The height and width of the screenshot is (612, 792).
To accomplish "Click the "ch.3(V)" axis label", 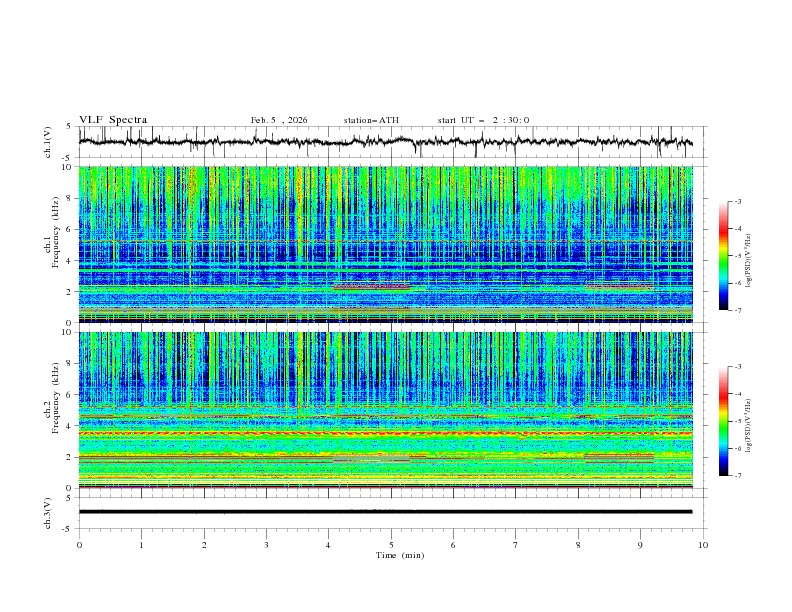I will pos(48,513).
